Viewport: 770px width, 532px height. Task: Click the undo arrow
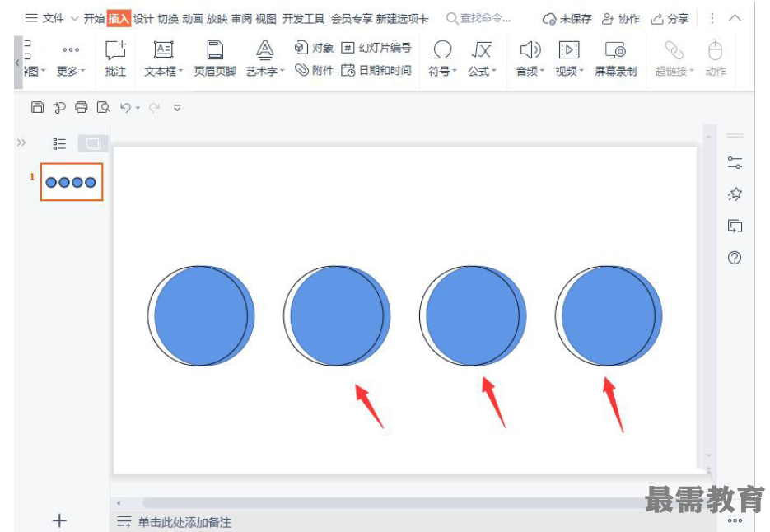126,107
